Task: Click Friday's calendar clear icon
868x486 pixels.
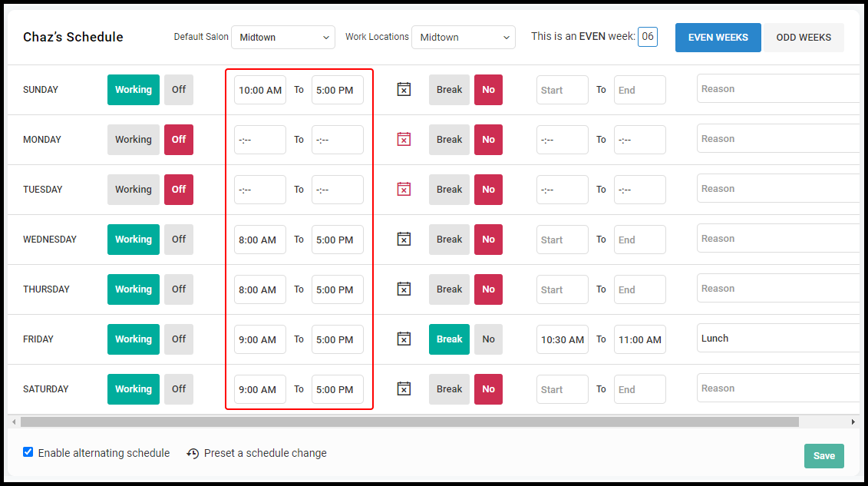Action: 404,339
